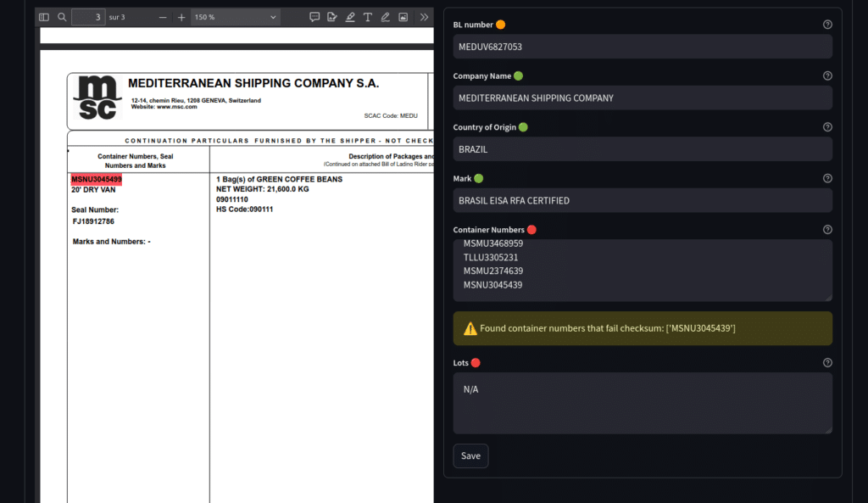The image size is (868, 503).
Task: Click the zoom in plus button
Action: pyautogui.click(x=181, y=16)
